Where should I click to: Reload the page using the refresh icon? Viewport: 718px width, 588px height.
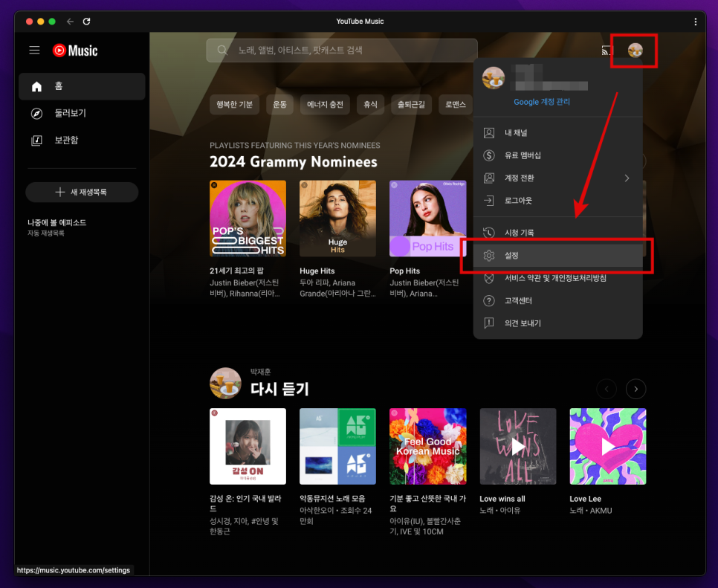pos(86,21)
